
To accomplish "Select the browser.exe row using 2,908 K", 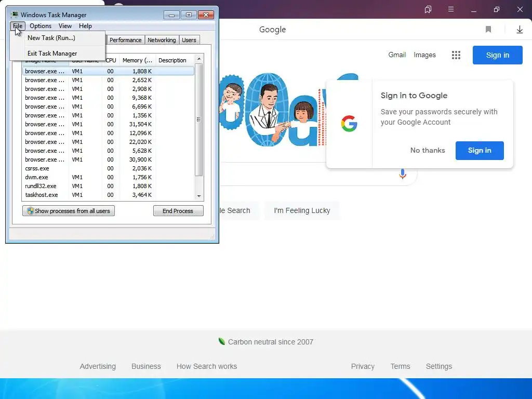I will (x=108, y=89).
